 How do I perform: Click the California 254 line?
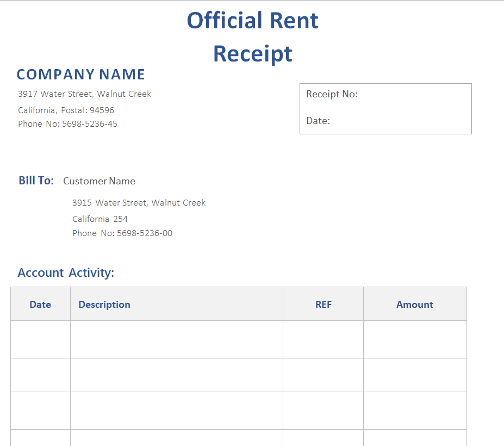[100, 219]
